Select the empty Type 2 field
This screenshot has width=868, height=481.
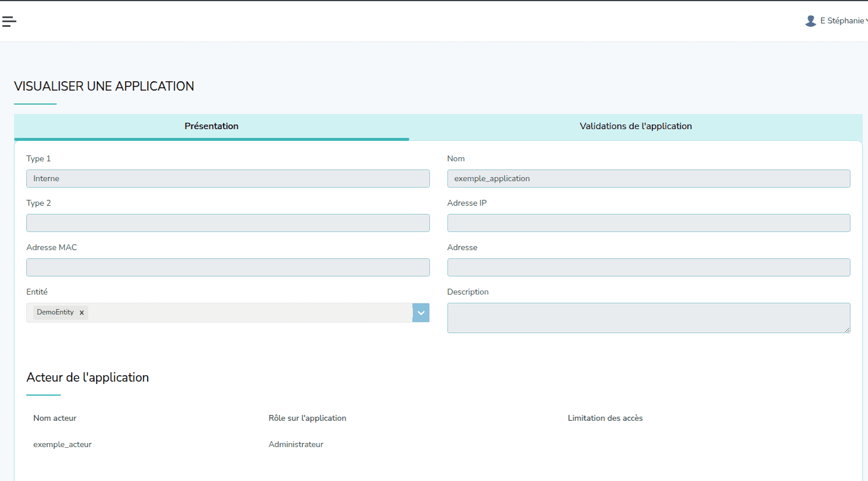[x=228, y=223]
